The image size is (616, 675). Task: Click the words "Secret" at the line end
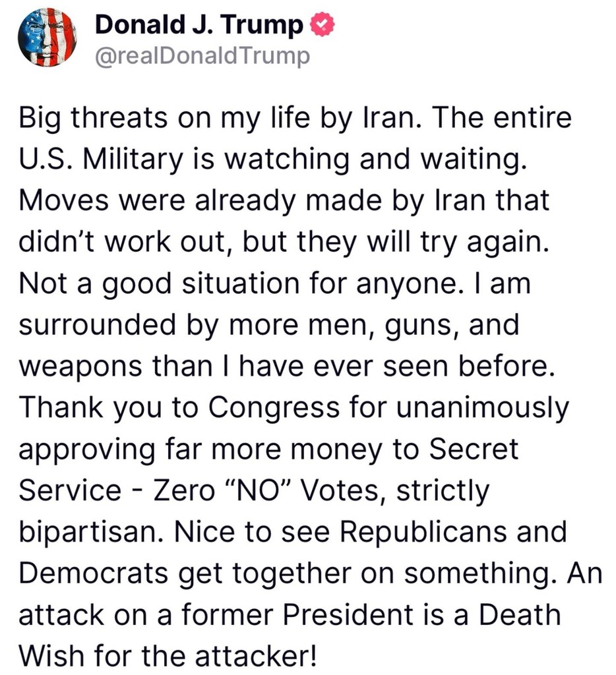[x=475, y=448]
